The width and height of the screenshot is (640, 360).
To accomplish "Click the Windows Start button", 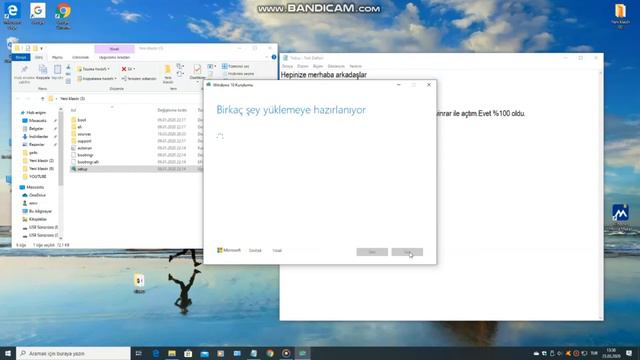I will 8,353.
